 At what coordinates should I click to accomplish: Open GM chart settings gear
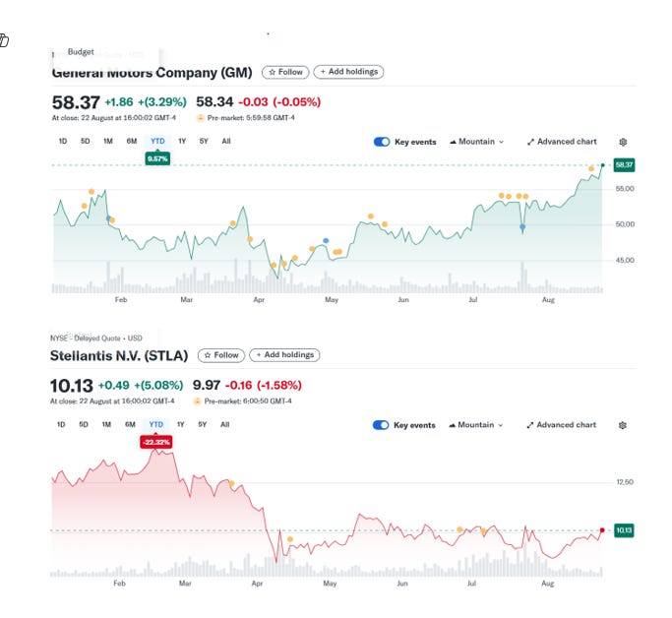623,142
